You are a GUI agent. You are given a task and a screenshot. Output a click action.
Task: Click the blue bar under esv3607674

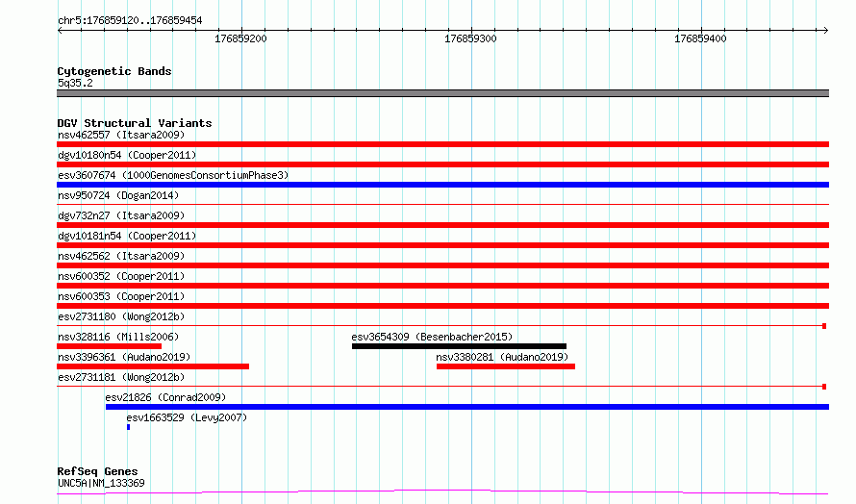point(442,185)
